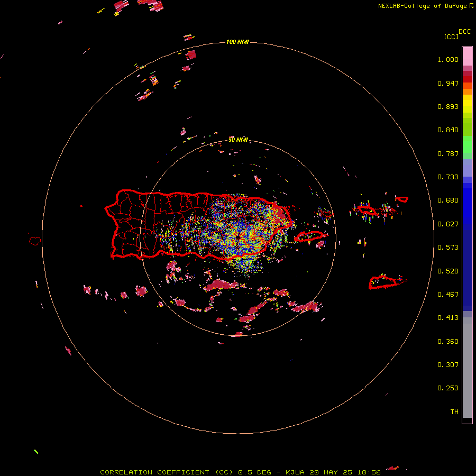476x476 pixels.
Task: Click the 0.573 scale value
Action: [448, 248]
